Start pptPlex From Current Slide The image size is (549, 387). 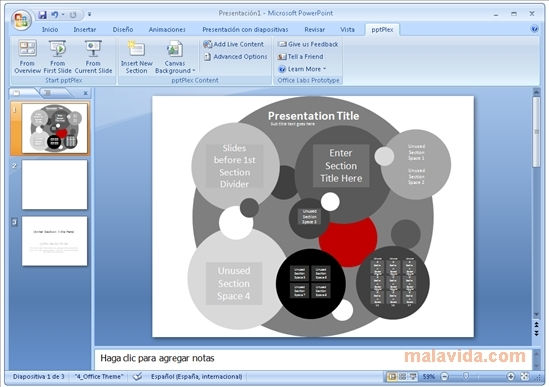93,57
